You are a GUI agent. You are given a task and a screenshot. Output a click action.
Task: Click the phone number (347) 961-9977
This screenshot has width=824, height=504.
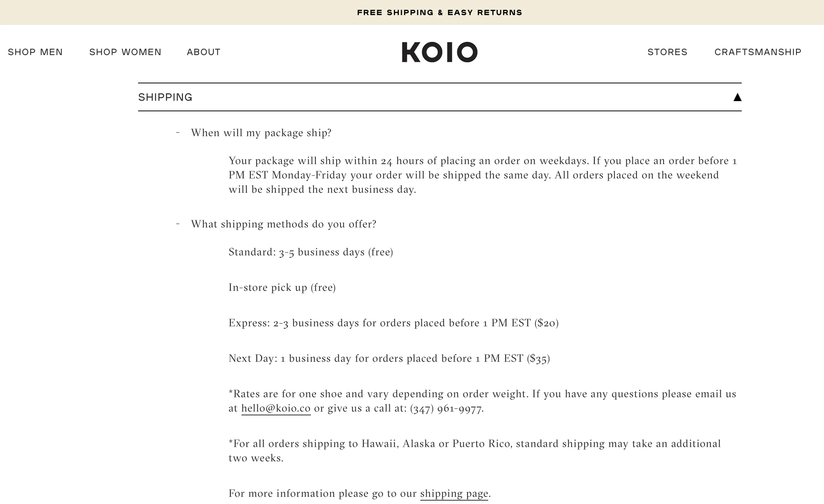pos(446,409)
